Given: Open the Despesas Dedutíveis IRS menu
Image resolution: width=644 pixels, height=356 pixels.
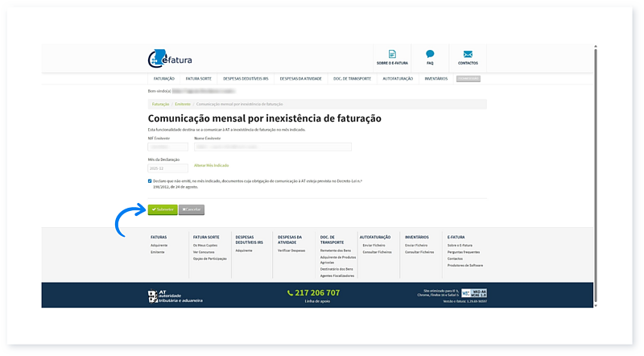Looking at the screenshot, I should point(246,78).
